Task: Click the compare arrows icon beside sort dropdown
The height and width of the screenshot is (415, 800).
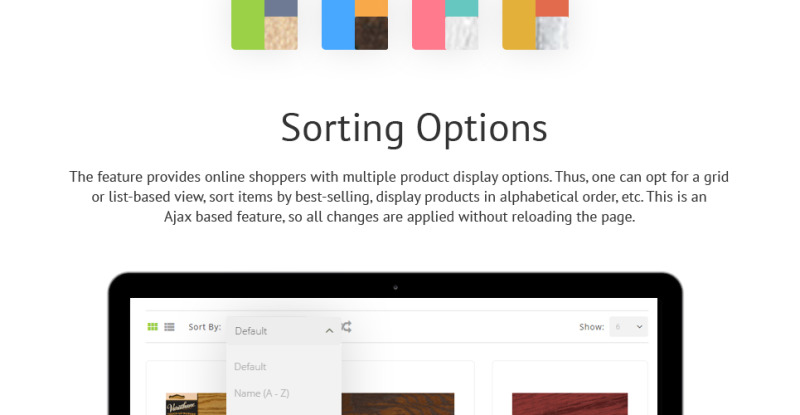Action: pyautogui.click(x=347, y=327)
